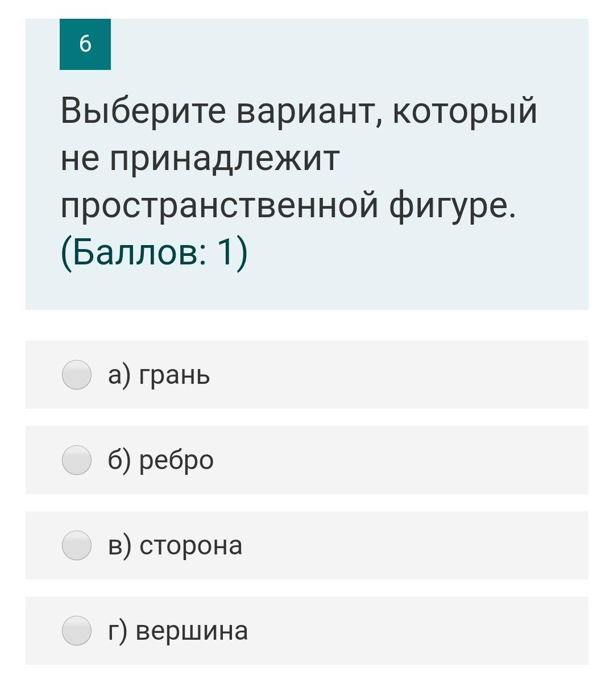The width and height of the screenshot is (614, 700).
Task: Click empty area of 'сторона' option row
Action: click(398, 545)
